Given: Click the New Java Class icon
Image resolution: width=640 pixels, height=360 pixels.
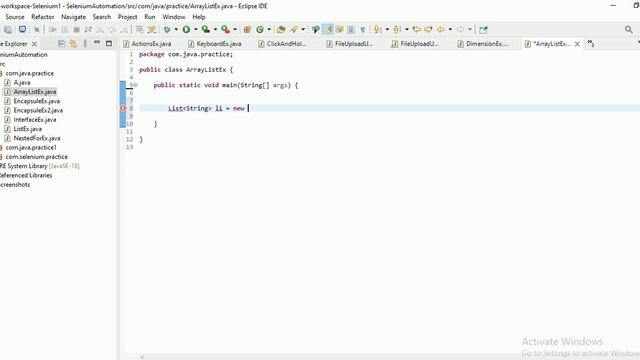Looking at the screenshot, I should click(x=260, y=29).
